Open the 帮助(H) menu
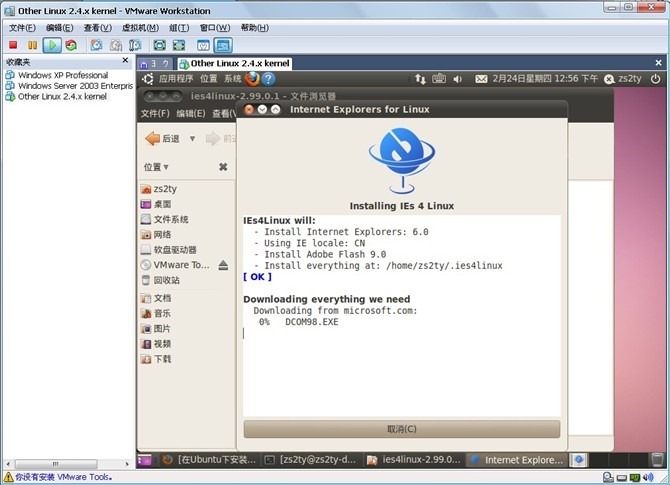This screenshot has height=485, width=670. tap(255, 28)
